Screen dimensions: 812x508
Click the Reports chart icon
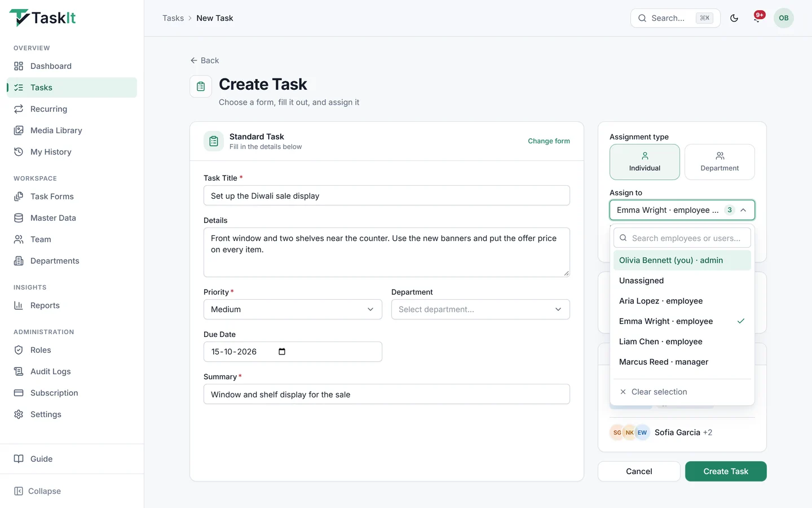[x=19, y=305]
